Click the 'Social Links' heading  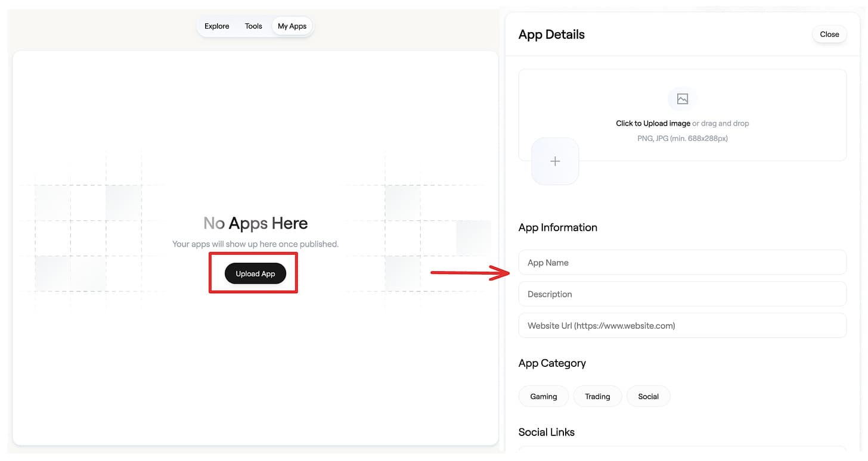(x=547, y=432)
